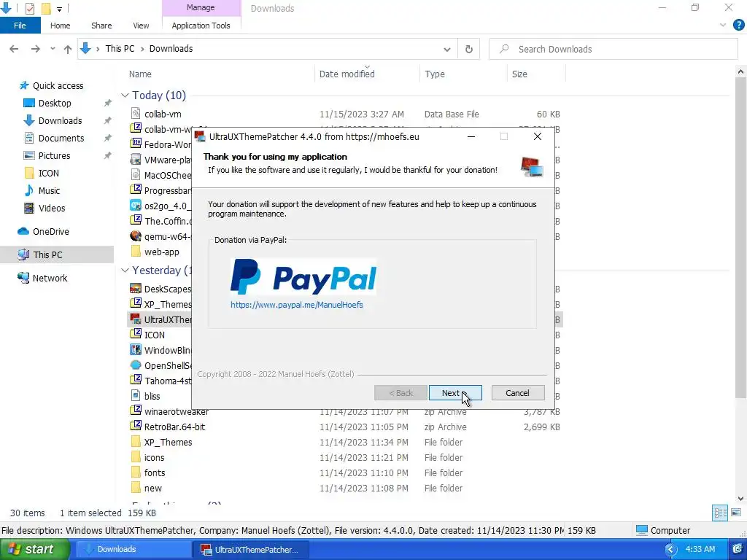This screenshot has height=560, width=747.
Task: Open the Quick Access Toolbar customize dropdown
Action: (x=59, y=9)
